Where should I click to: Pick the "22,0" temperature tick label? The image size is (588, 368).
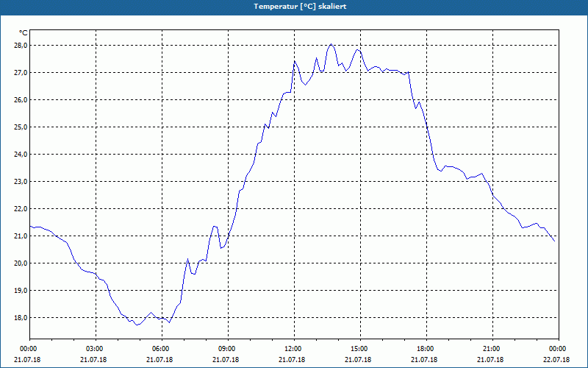[x=21, y=209]
